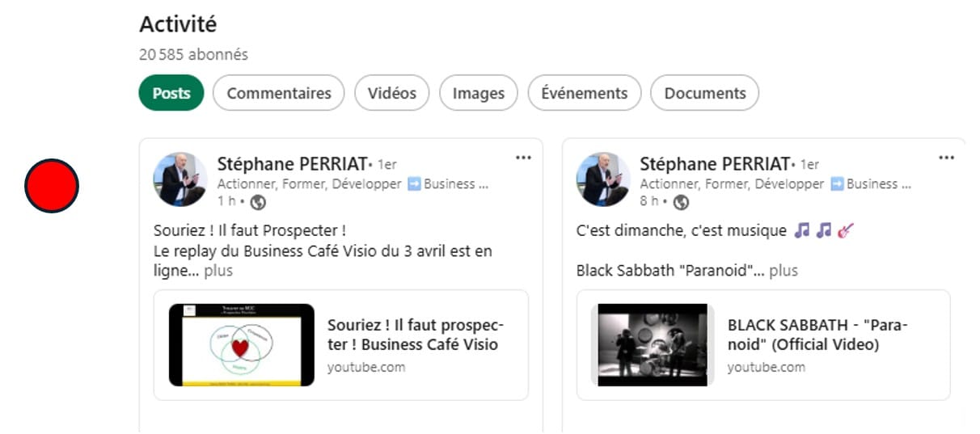This screenshot has width=980, height=434.
Task: Click the globe visibility icon on the 8 h post
Action: pos(682,202)
